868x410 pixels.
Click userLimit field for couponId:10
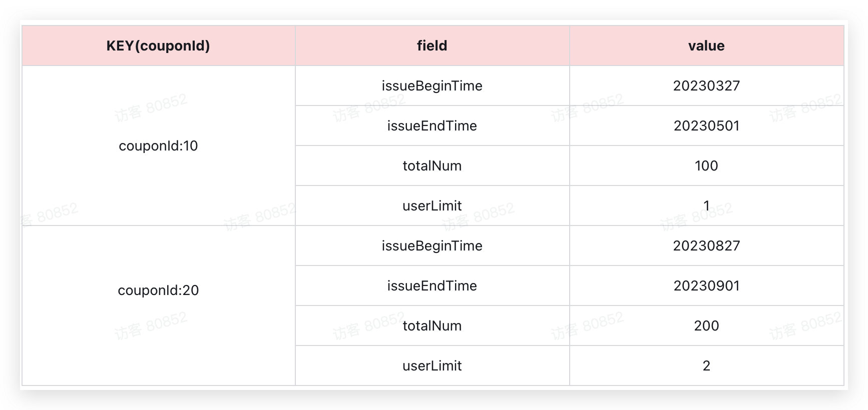432,206
